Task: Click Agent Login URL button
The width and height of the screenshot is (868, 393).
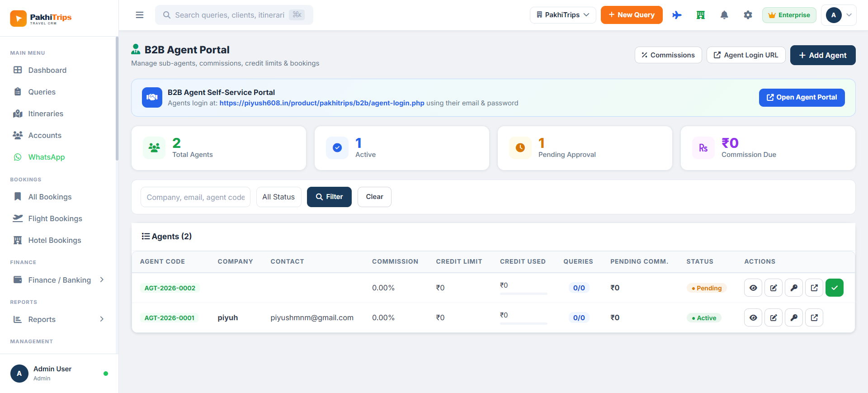Action: pyautogui.click(x=746, y=55)
